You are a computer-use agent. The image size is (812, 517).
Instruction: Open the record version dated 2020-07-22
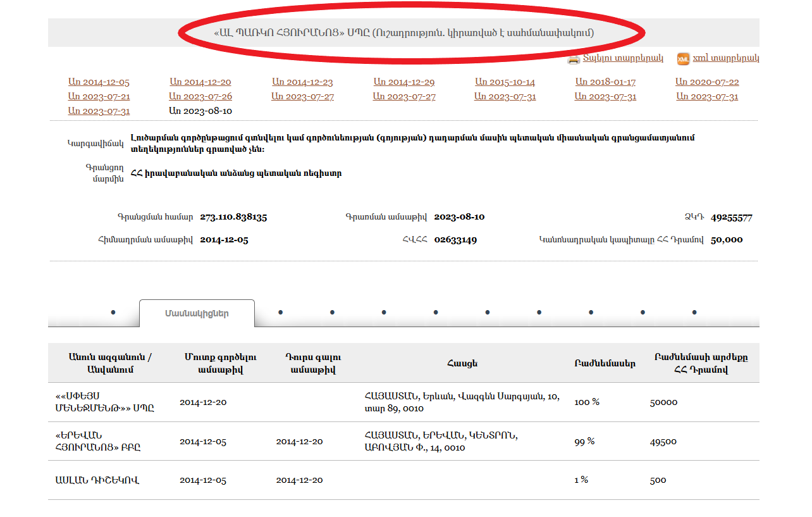(x=707, y=82)
